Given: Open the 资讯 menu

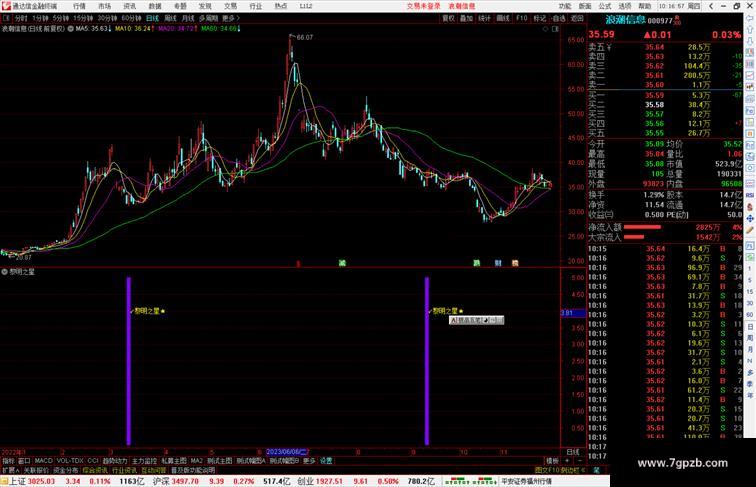Looking at the screenshot, I should tap(129, 6).
